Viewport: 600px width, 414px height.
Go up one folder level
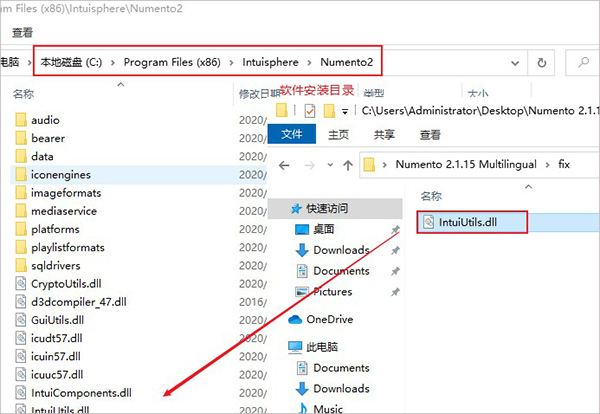[348, 165]
